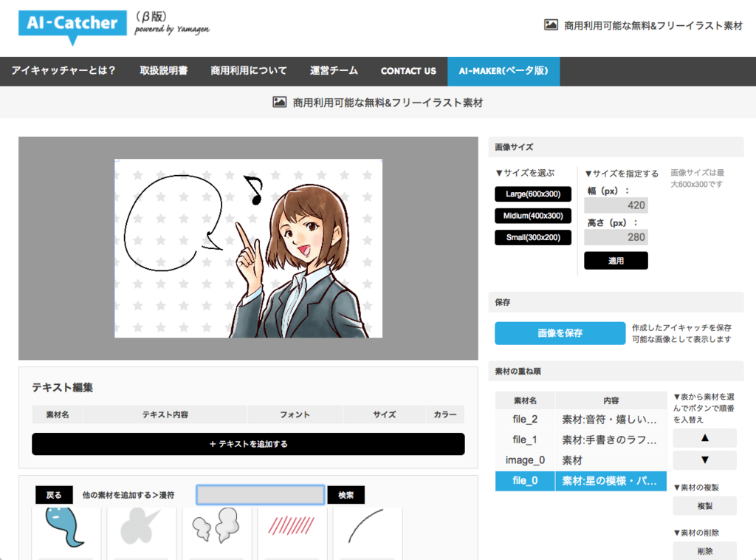Select the file_0 highlighted row

tap(581, 481)
